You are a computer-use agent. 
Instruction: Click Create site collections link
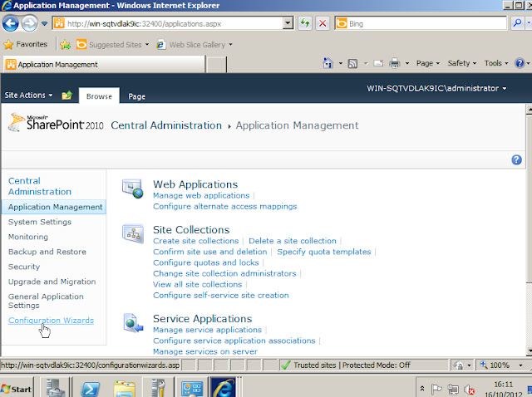196,241
